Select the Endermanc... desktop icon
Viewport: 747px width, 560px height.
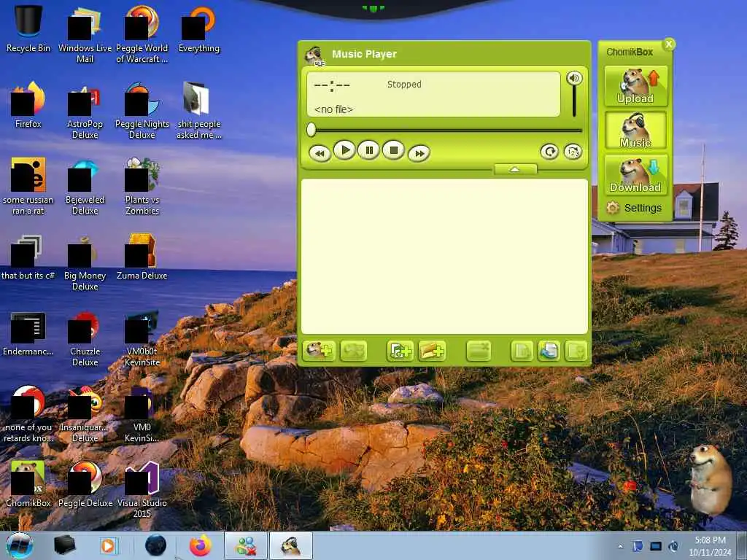click(x=28, y=333)
